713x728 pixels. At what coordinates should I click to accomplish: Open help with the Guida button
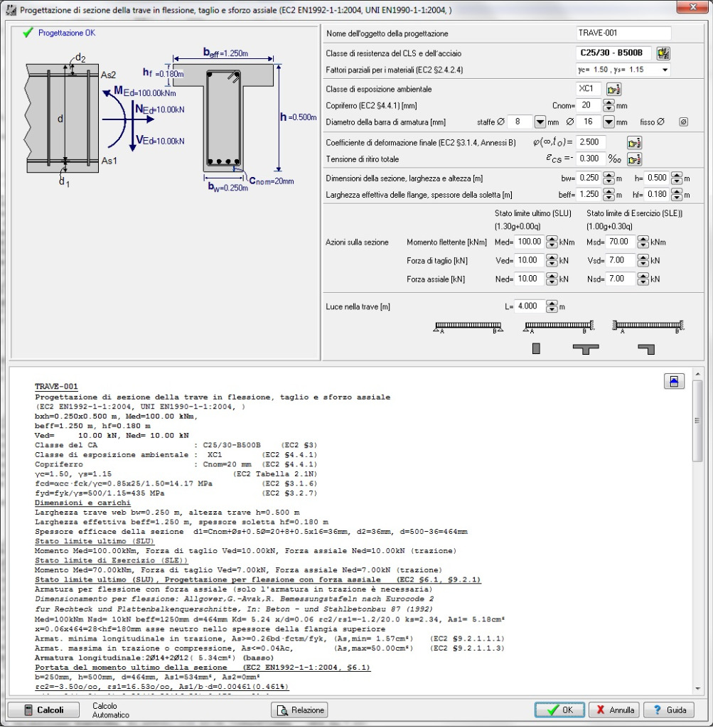669,710
